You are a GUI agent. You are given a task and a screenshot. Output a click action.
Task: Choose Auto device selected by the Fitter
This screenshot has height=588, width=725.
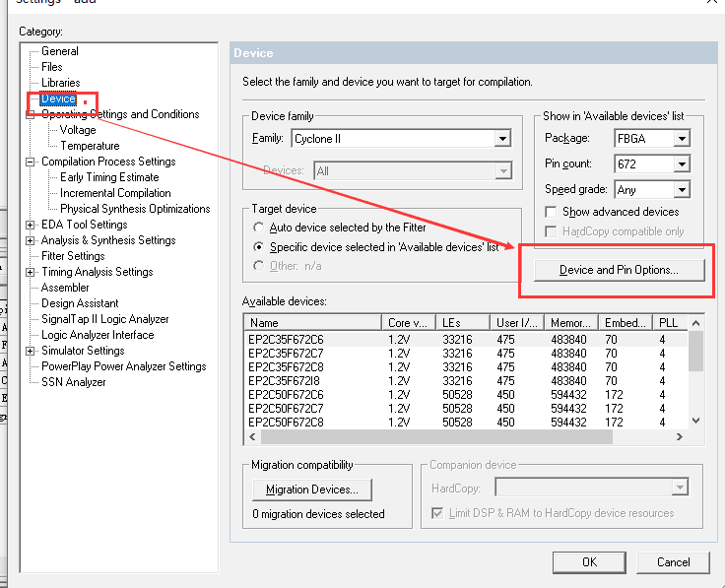click(x=259, y=228)
